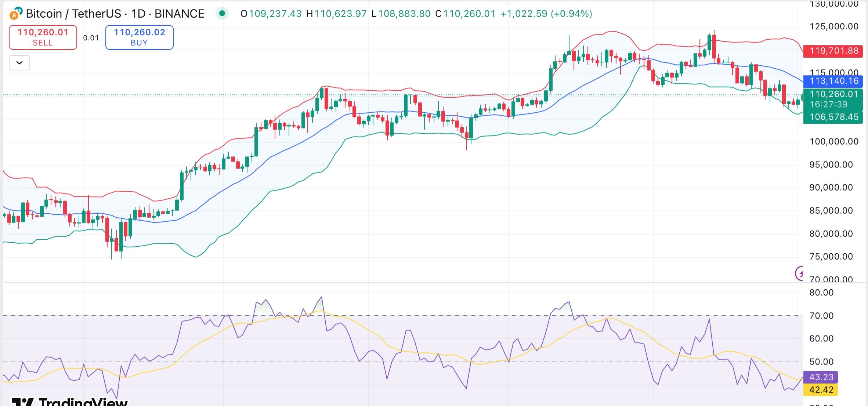The height and width of the screenshot is (406, 868).
Task: Select the BINANCE exchange name in the header
Action: [x=179, y=13]
